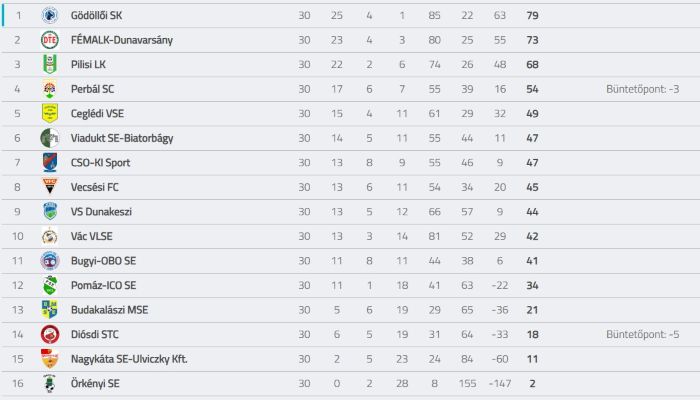
Task: Open the Vác VLSE team link
Action: [92, 237]
